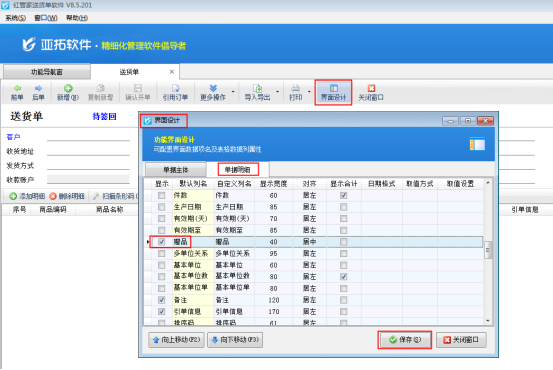
Task: Click the 关闭窗口 red toolbar icon
Action: [371, 88]
